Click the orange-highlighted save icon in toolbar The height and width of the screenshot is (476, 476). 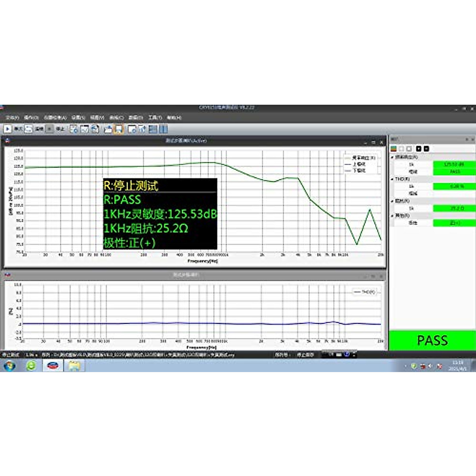[119, 129]
